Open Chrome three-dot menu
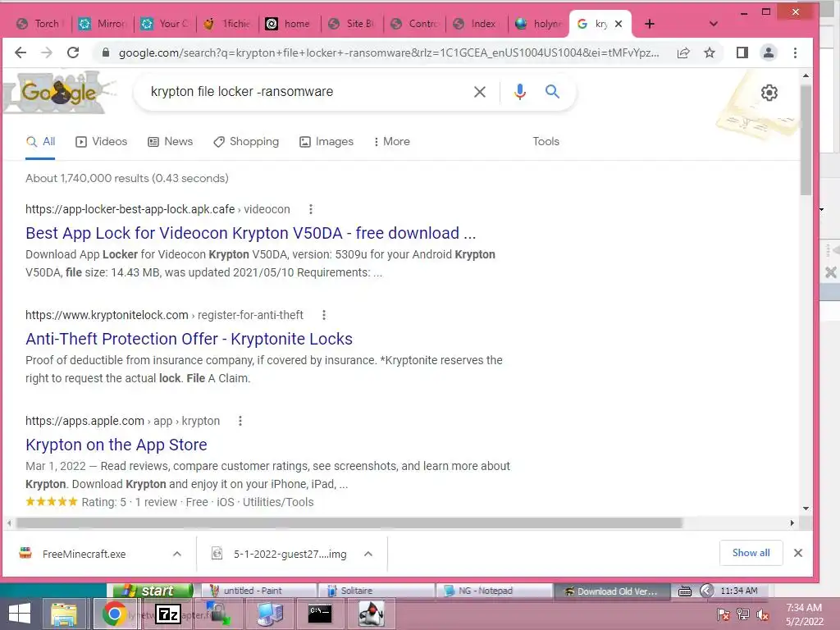This screenshot has width=840, height=630. pyautogui.click(x=795, y=52)
